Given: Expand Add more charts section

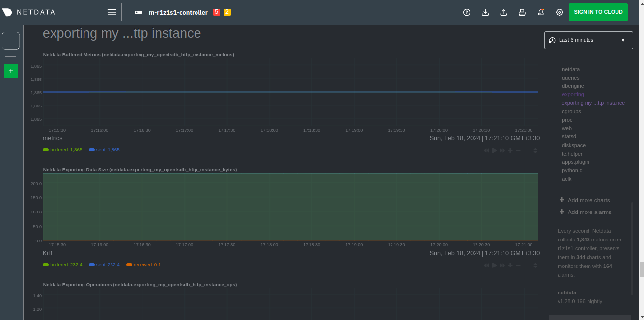Looking at the screenshot, I should [588, 200].
